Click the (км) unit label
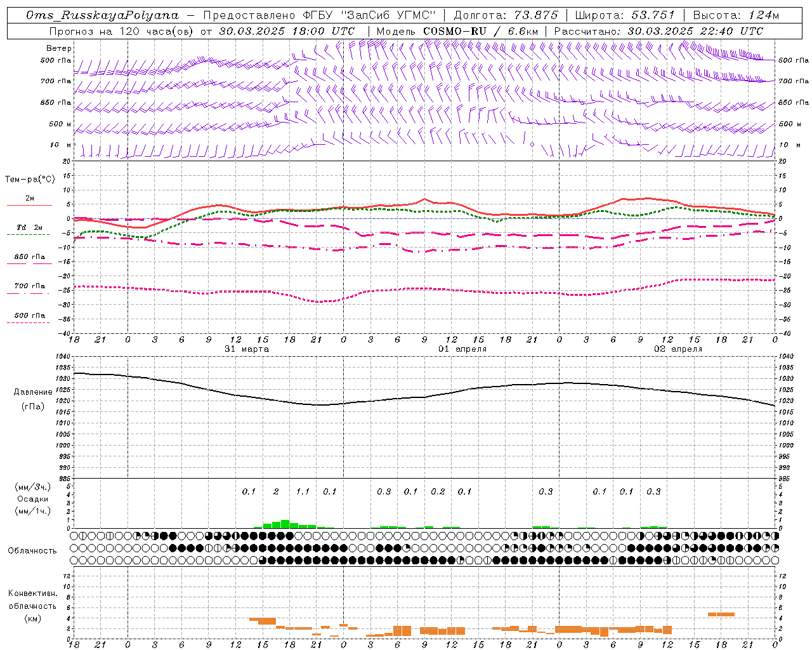 click(x=32, y=618)
